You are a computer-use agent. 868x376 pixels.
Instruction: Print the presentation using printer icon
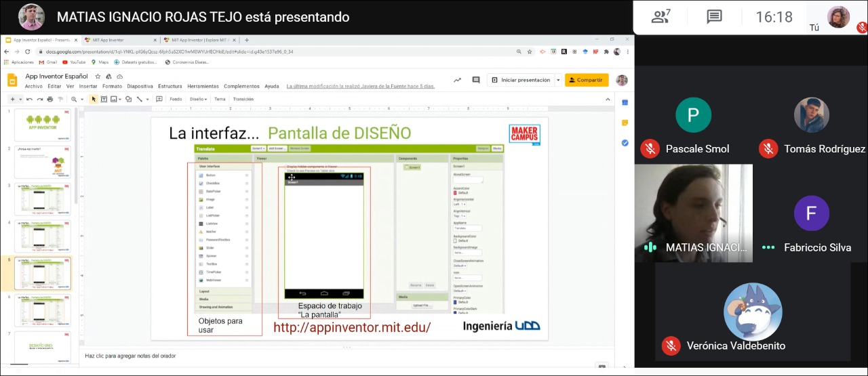50,99
